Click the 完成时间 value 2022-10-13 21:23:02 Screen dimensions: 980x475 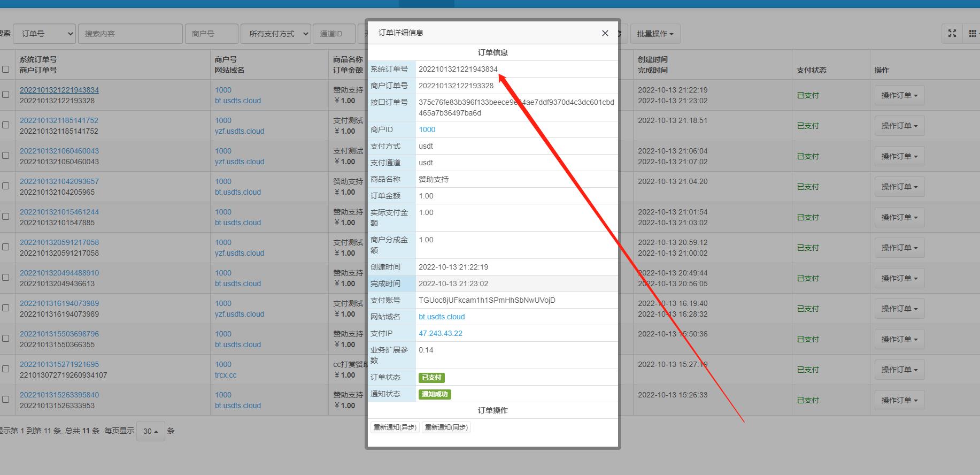tap(453, 284)
